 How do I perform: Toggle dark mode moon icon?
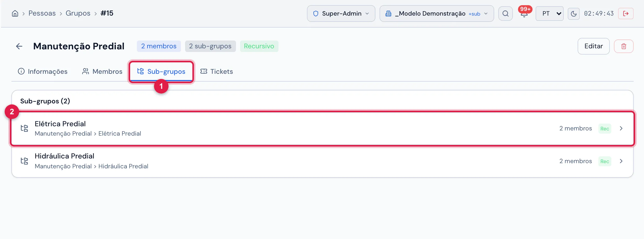point(573,14)
